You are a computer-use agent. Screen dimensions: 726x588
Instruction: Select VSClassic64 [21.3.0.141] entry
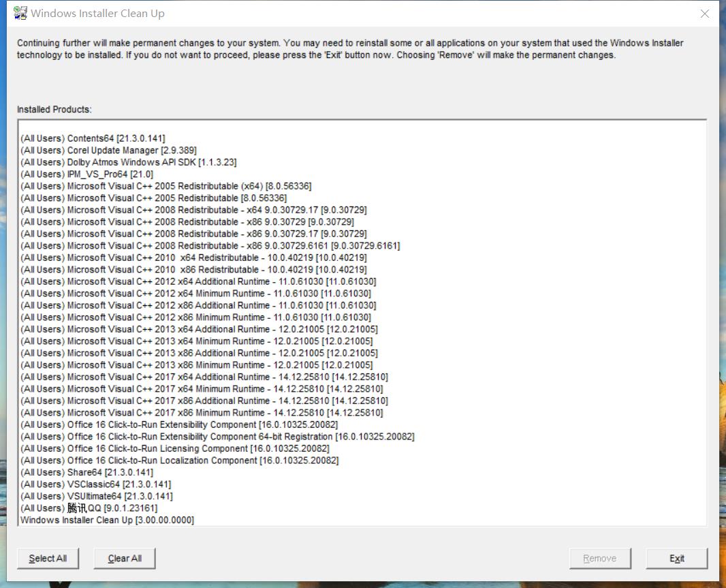pyautogui.click(x=96, y=484)
